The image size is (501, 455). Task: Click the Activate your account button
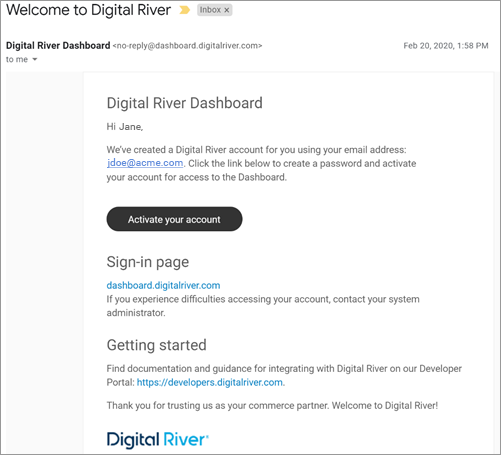[174, 219]
